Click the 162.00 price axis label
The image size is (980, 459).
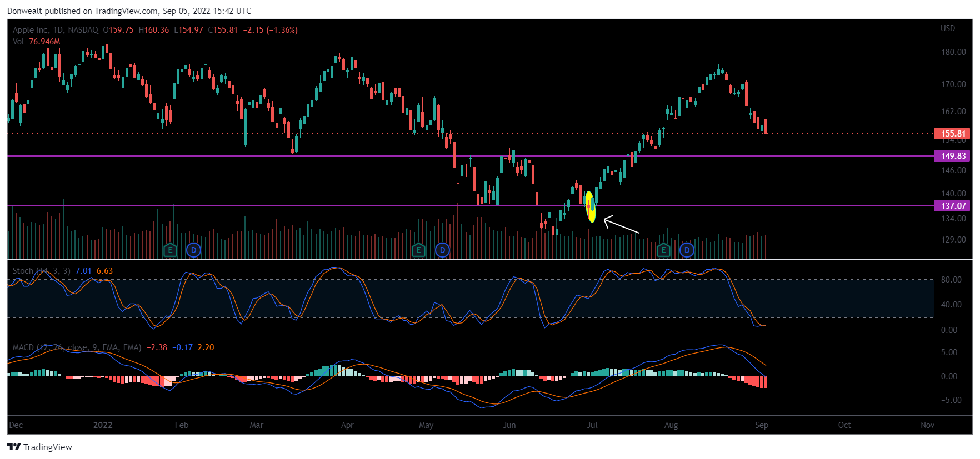(953, 112)
